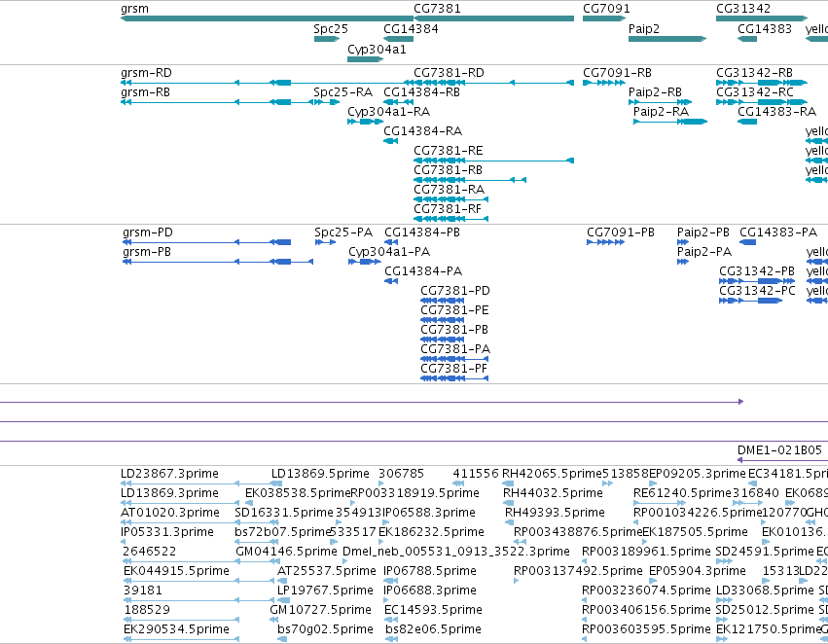This screenshot has width=828, height=644.
Task: Click transcript label CG7381-RF
Action: point(448,209)
